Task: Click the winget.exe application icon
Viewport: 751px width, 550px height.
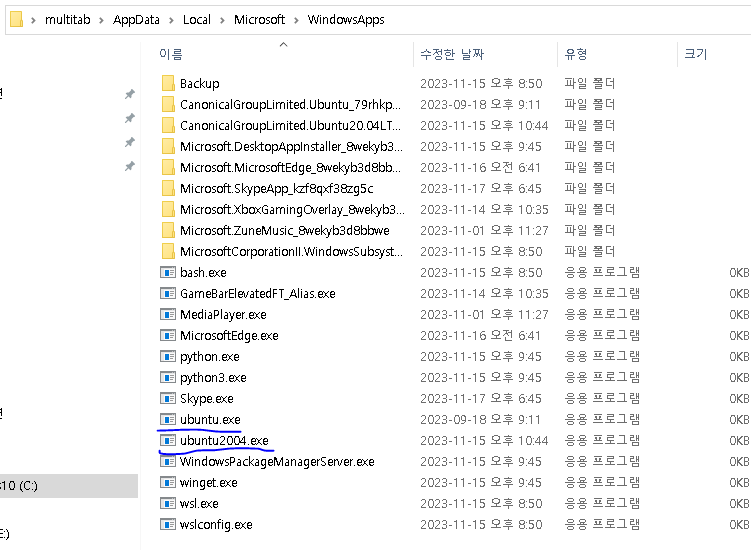Action: (168, 482)
